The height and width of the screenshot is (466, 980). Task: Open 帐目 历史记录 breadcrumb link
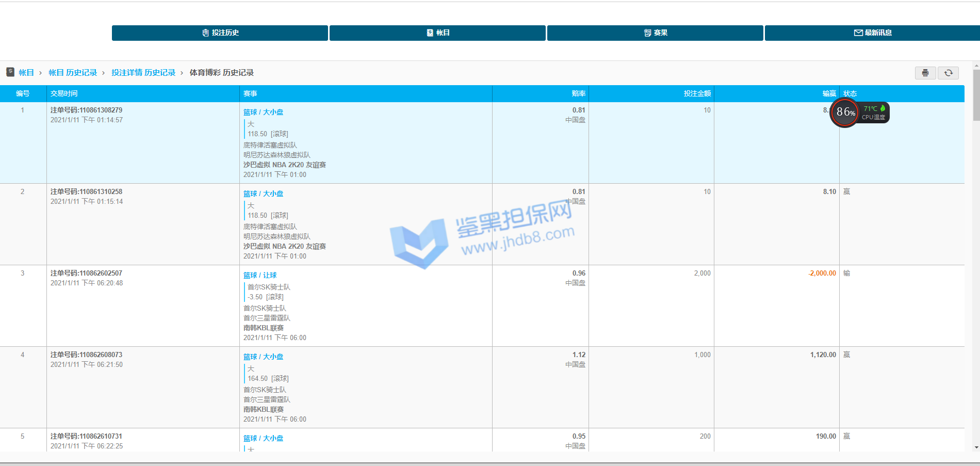pos(73,73)
